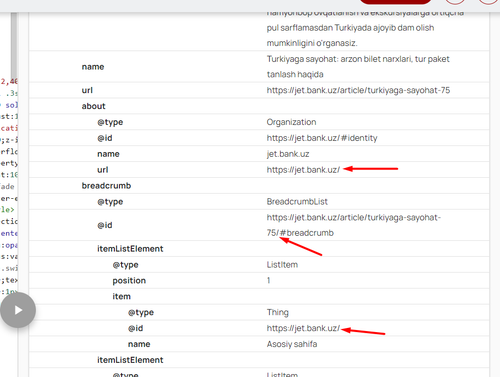Click the 'name' label beside the Turkiyaga sayohat title
The image size is (500, 377).
(93, 67)
